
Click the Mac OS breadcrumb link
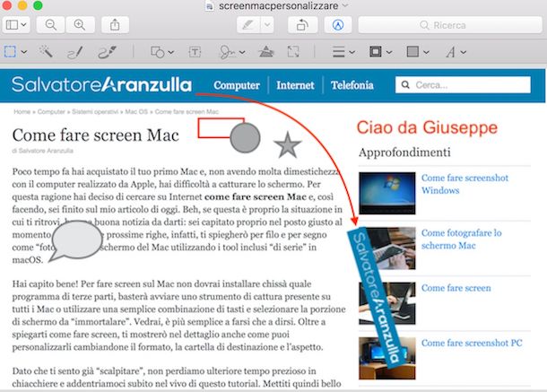pyautogui.click(x=136, y=112)
